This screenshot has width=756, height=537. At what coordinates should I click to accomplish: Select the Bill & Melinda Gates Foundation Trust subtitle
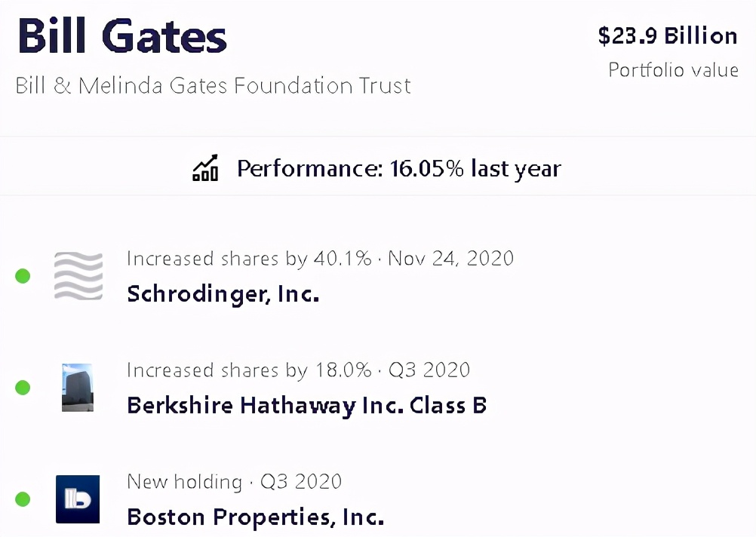pyautogui.click(x=214, y=85)
